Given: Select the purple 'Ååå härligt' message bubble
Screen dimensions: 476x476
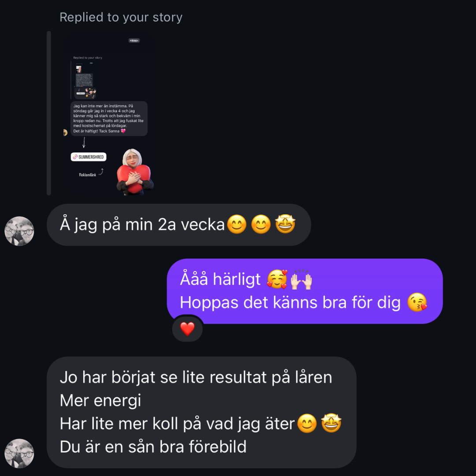Looking at the screenshot, I should [x=305, y=291].
